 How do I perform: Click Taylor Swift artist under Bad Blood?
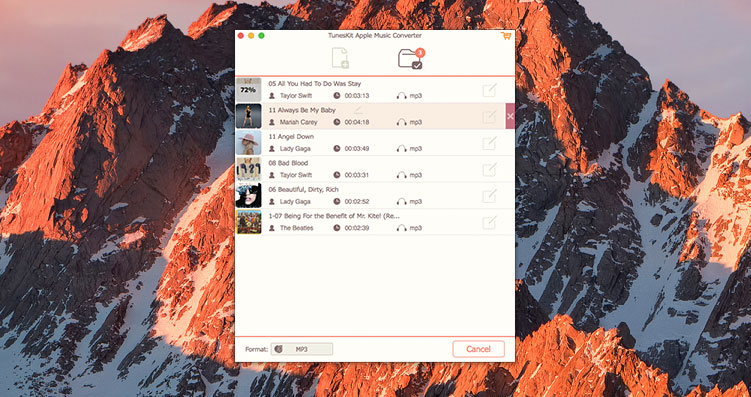pyautogui.click(x=296, y=175)
